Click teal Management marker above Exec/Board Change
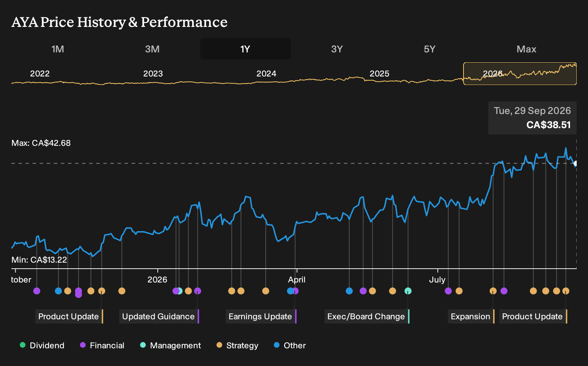This screenshot has height=366, width=588. coord(408,291)
